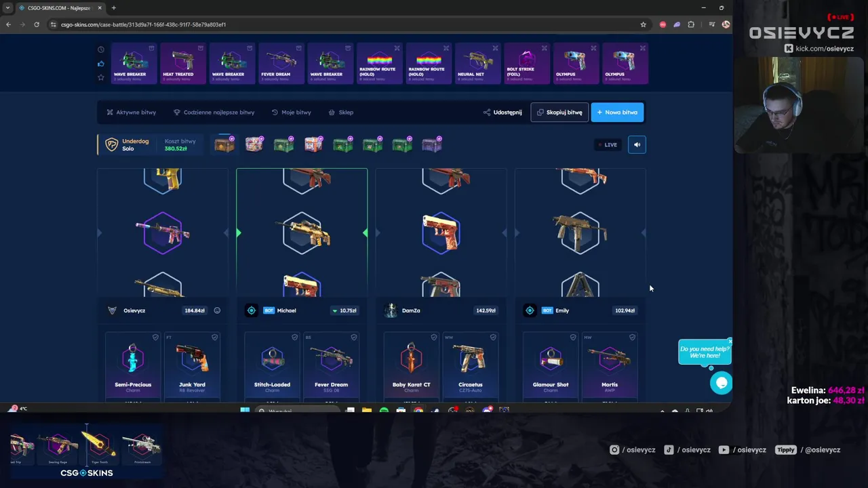Open Codzienne najlepsze bitwy tab
The width and height of the screenshot is (868, 488).
click(x=214, y=113)
